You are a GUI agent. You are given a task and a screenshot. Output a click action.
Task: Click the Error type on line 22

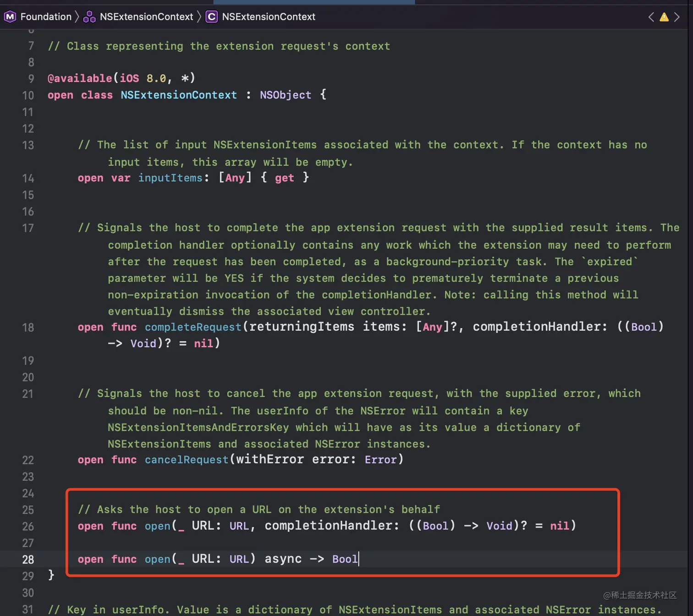coord(380,460)
